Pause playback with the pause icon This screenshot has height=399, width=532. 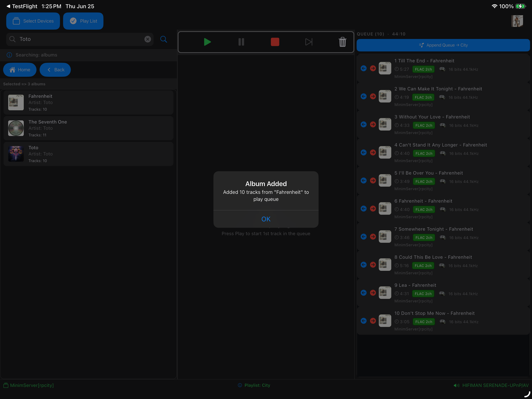point(241,42)
